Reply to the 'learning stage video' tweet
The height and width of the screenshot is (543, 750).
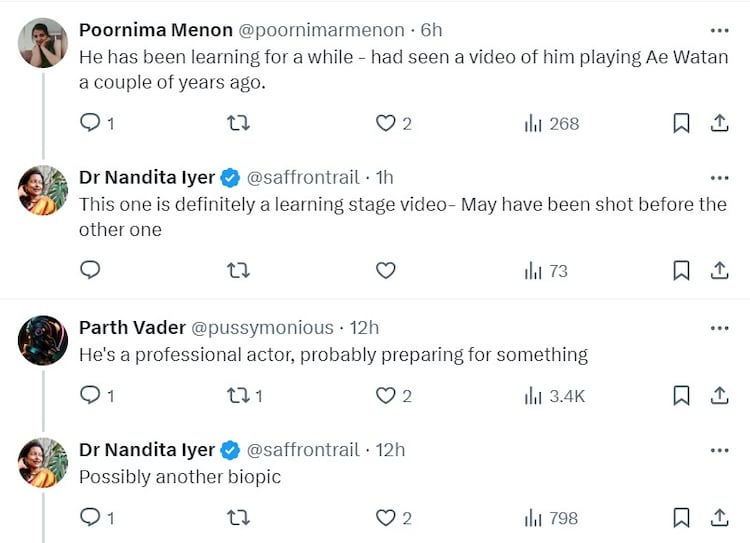point(90,270)
